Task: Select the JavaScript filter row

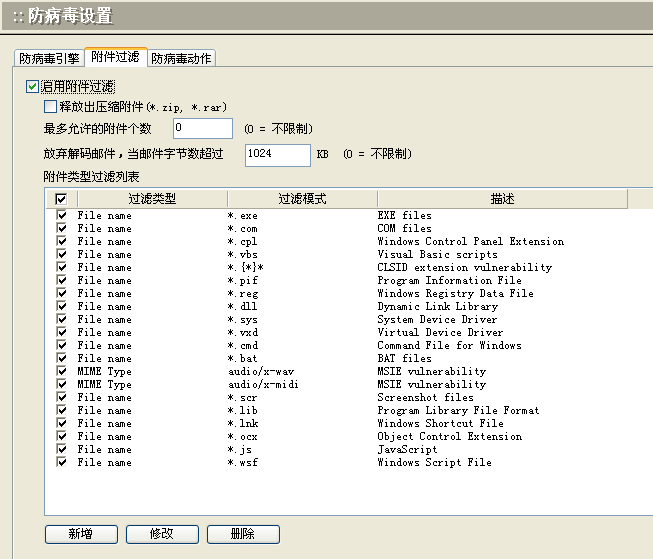Action: [407, 449]
